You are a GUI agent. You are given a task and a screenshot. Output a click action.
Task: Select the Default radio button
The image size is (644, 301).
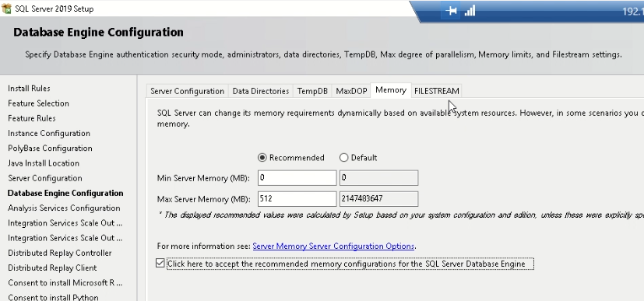[x=343, y=157]
